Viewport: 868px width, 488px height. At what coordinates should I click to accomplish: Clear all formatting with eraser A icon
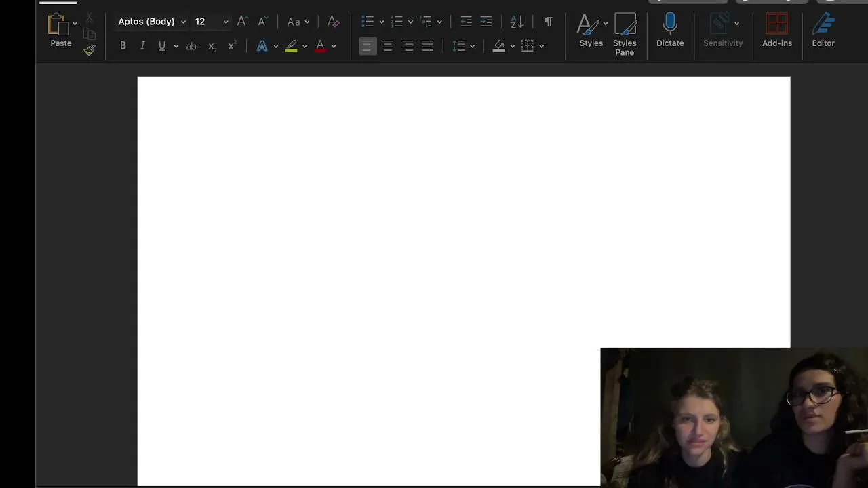(333, 22)
